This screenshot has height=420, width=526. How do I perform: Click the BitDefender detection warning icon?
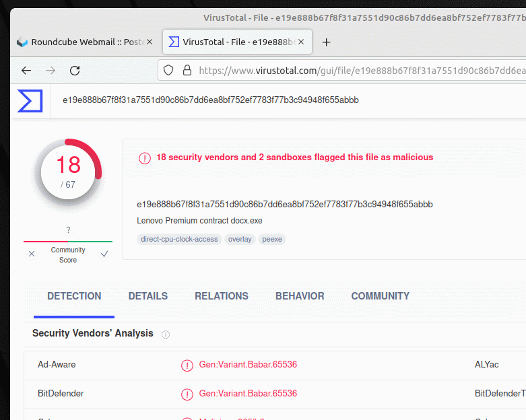click(187, 394)
